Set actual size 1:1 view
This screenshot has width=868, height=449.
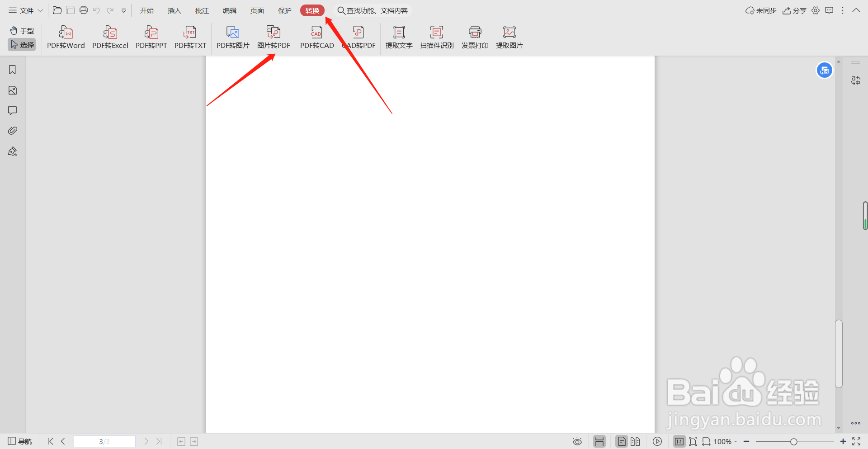(679, 441)
